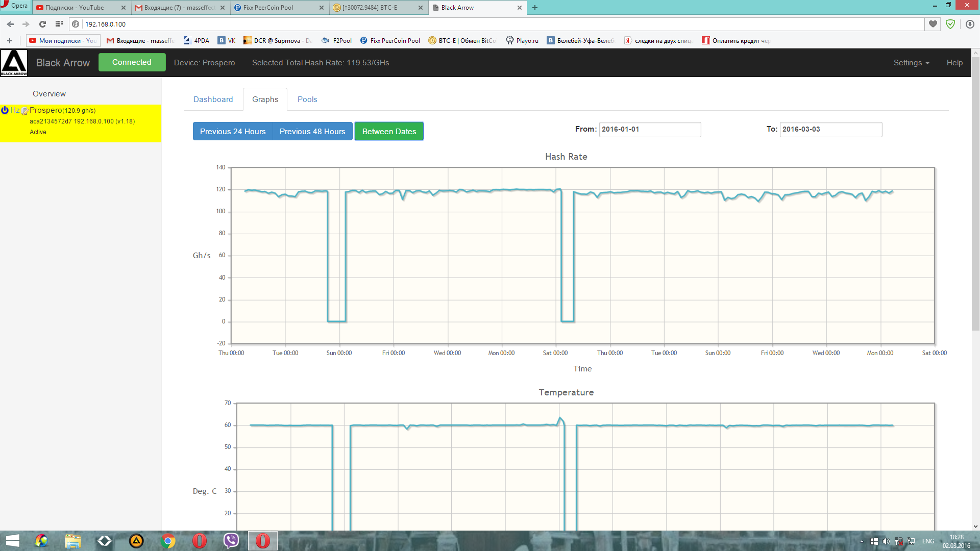Viewport: 980px width, 551px height.
Task: Select the Previous 48 Hours range
Action: pos(312,131)
